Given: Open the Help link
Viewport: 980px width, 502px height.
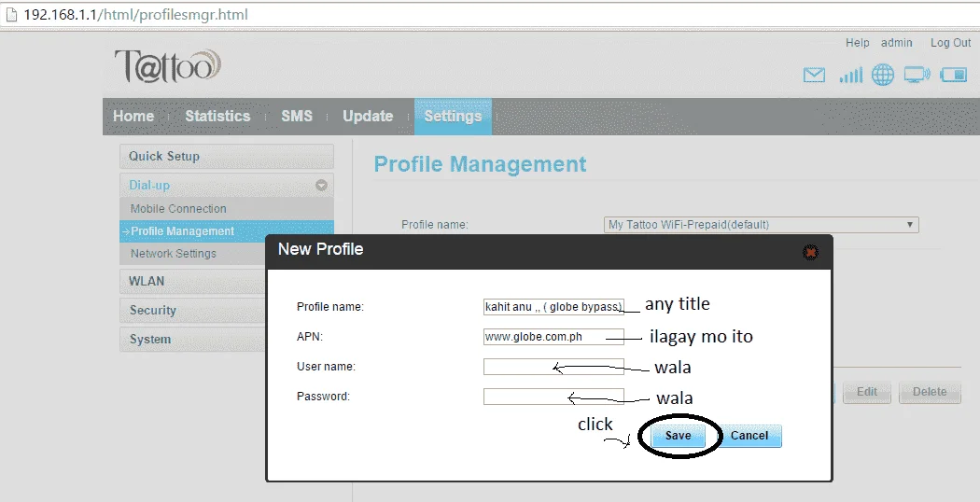Looking at the screenshot, I should coord(858,43).
